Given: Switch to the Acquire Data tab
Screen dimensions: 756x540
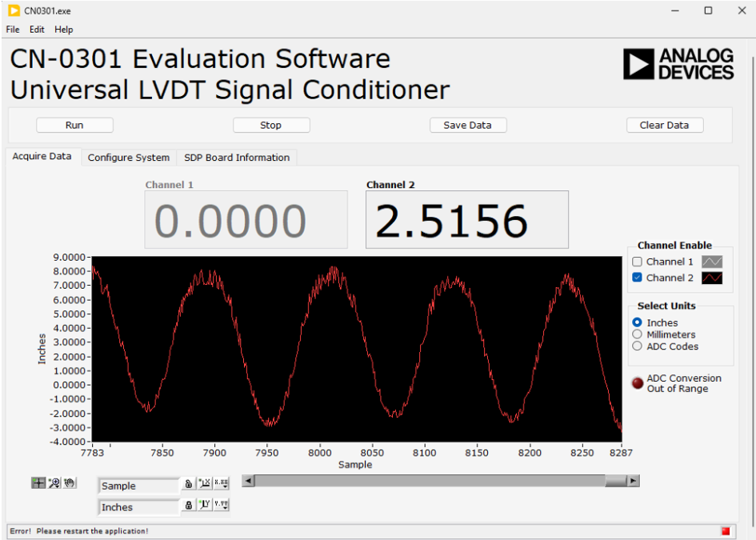Looking at the screenshot, I should pyautogui.click(x=42, y=156).
